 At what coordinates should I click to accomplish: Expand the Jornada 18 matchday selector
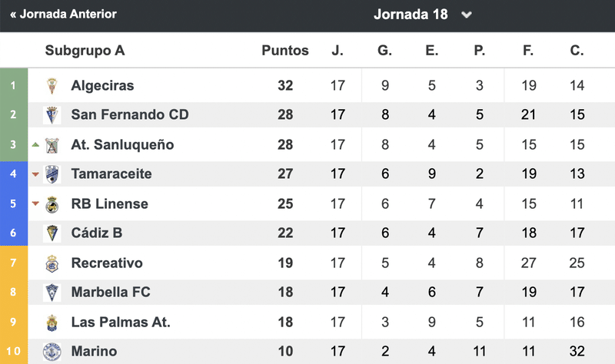coord(423,15)
